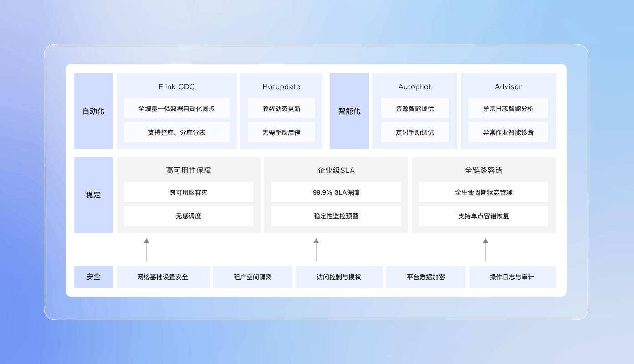Click the 稳定 category label
Image resolution: width=634 pixels, height=364 pixels.
click(x=93, y=195)
